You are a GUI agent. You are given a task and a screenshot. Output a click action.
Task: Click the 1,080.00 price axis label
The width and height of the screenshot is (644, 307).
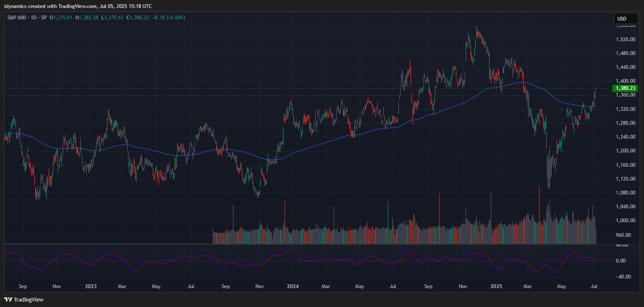tap(626, 193)
